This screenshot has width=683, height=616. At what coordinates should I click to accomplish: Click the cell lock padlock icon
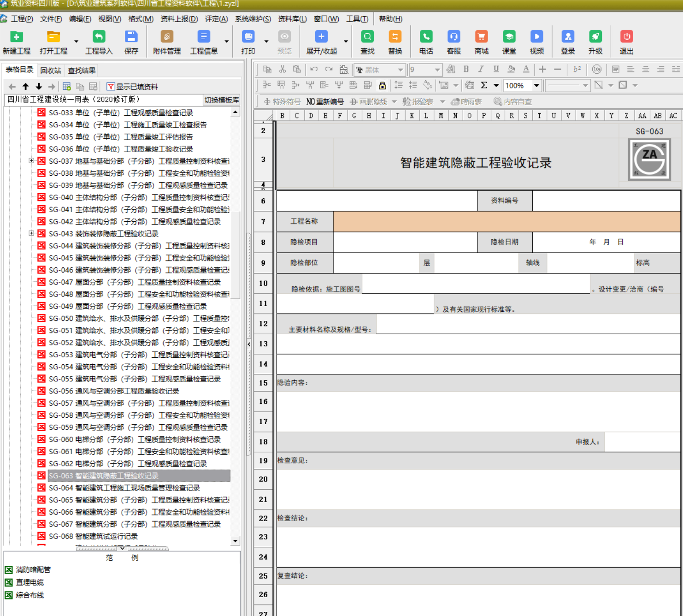383,85
